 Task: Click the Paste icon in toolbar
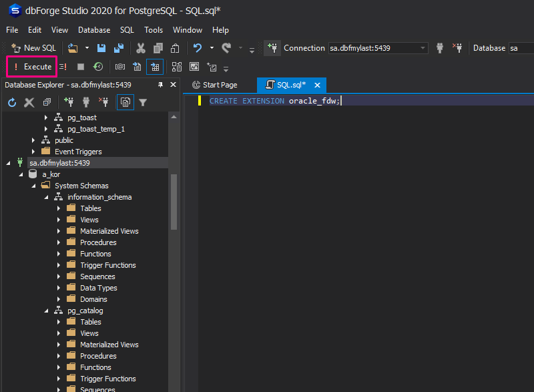[x=175, y=48]
